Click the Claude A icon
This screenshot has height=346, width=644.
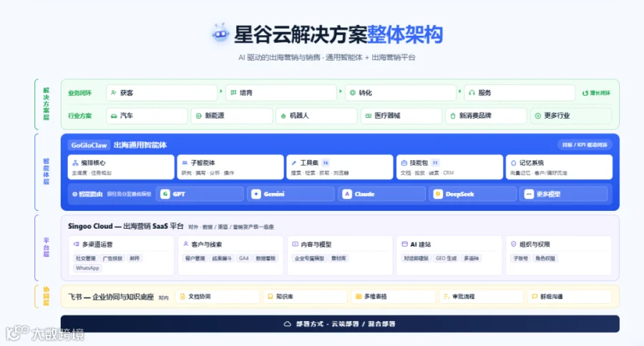coord(347,194)
